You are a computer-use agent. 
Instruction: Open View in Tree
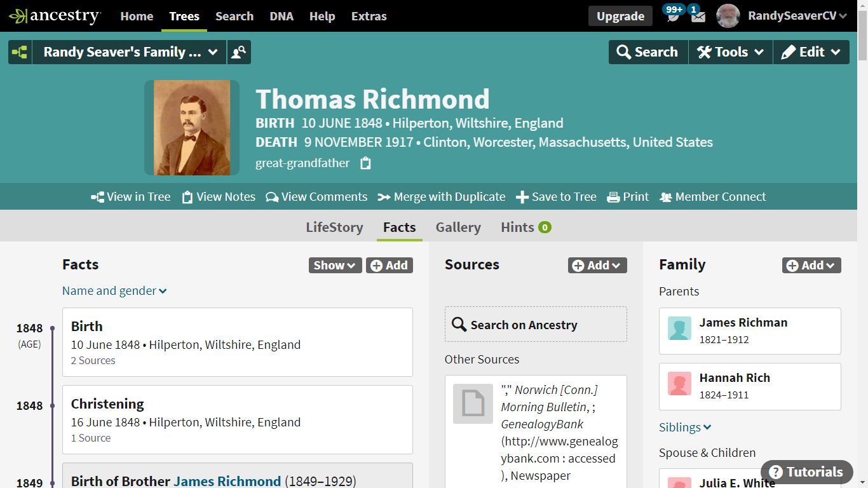click(x=130, y=196)
